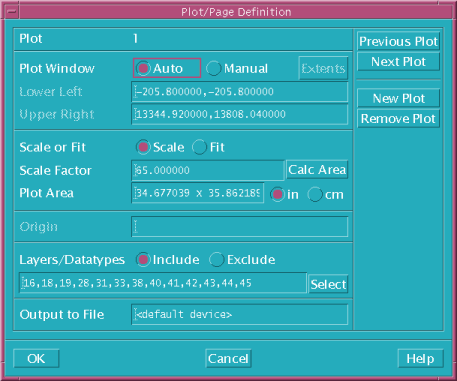This screenshot has width=457, height=381.
Task: Open the layer Select button
Action: tap(328, 284)
